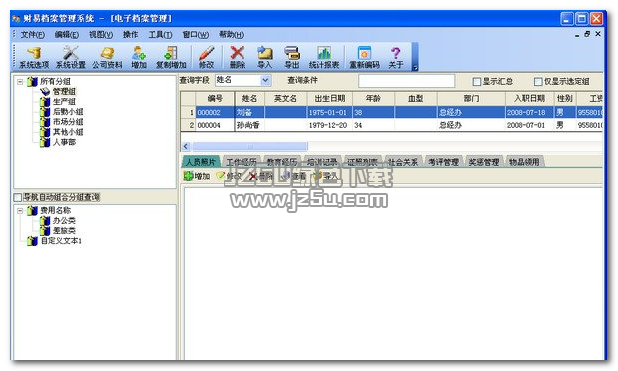Open the 窗口(W) menu
The width and height of the screenshot is (618, 371).
tap(195, 35)
